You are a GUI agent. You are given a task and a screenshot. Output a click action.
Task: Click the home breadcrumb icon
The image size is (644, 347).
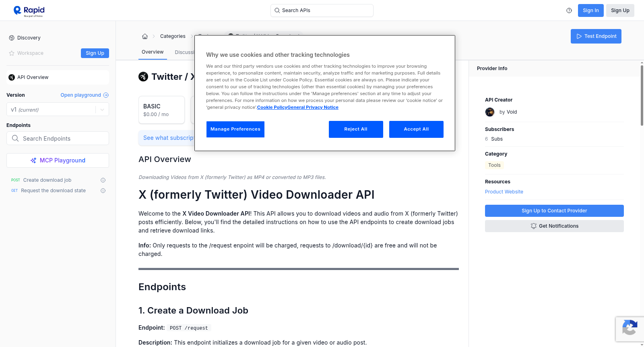[145, 36]
